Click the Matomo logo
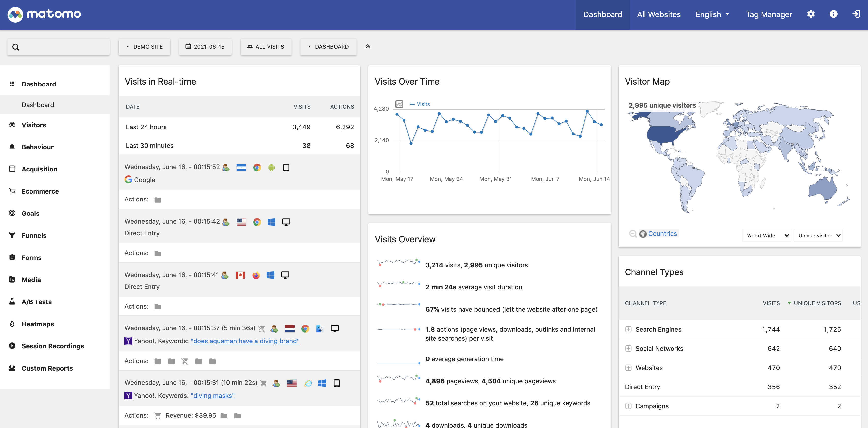This screenshot has width=868, height=428. point(44,14)
